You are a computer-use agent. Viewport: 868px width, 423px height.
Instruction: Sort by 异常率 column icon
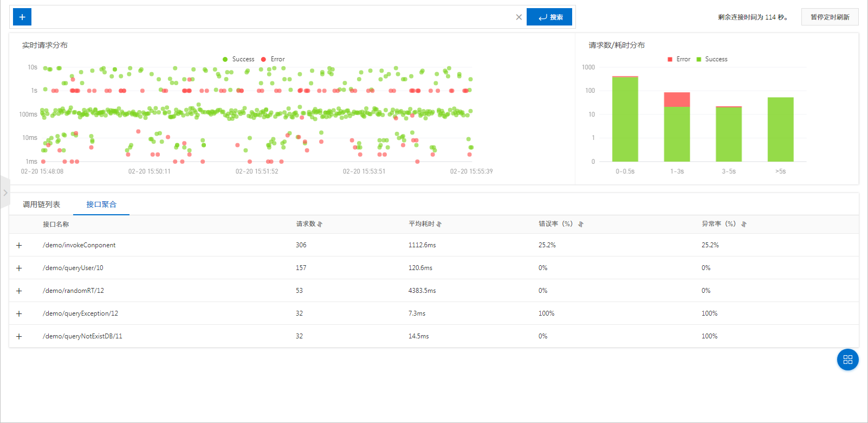744,224
